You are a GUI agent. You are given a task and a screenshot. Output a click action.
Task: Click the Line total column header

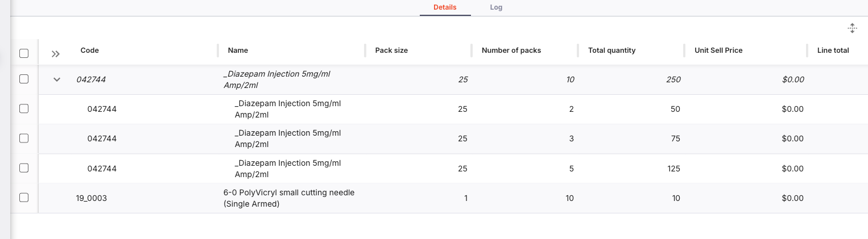point(833,51)
